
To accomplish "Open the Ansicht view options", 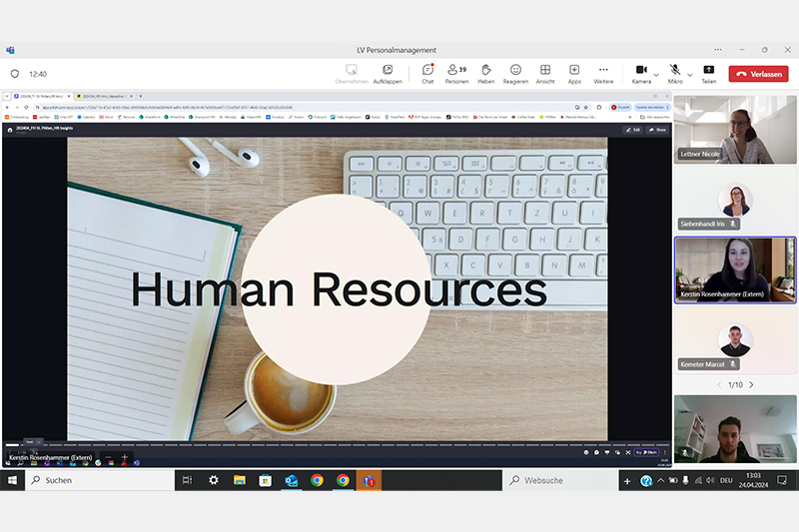I will point(545,72).
